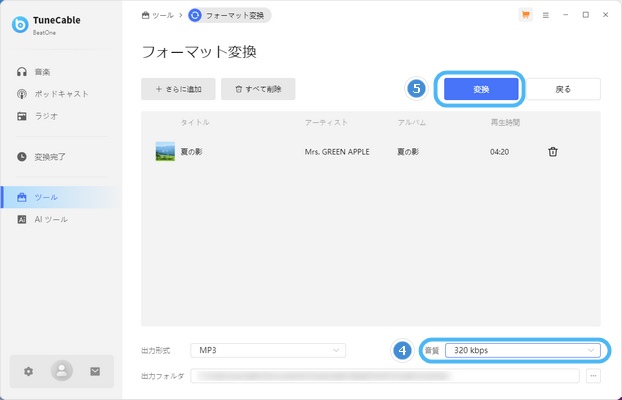Viewport: 622px width, 400px height.
Task: Click artist Mrs. GREEN APPLE
Action: coord(337,152)
